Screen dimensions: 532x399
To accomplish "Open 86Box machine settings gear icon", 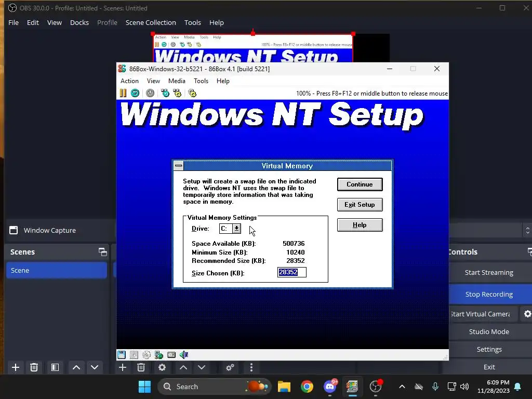I will coord(192,93).
